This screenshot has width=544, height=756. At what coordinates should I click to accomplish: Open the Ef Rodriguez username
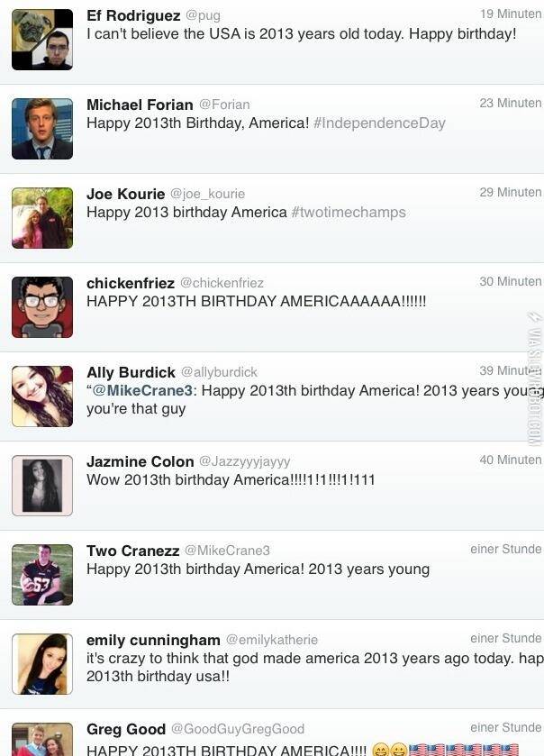point(133,15)
